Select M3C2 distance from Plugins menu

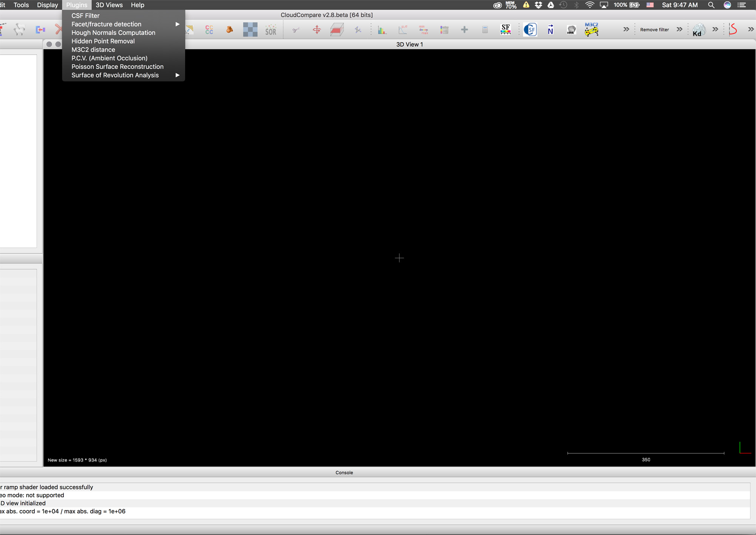93,49
